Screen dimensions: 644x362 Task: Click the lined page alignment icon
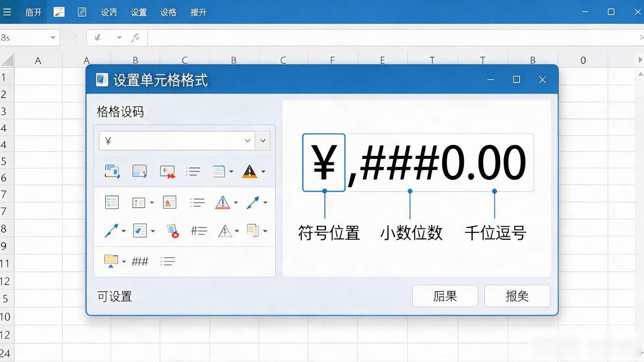click(218, 171)
